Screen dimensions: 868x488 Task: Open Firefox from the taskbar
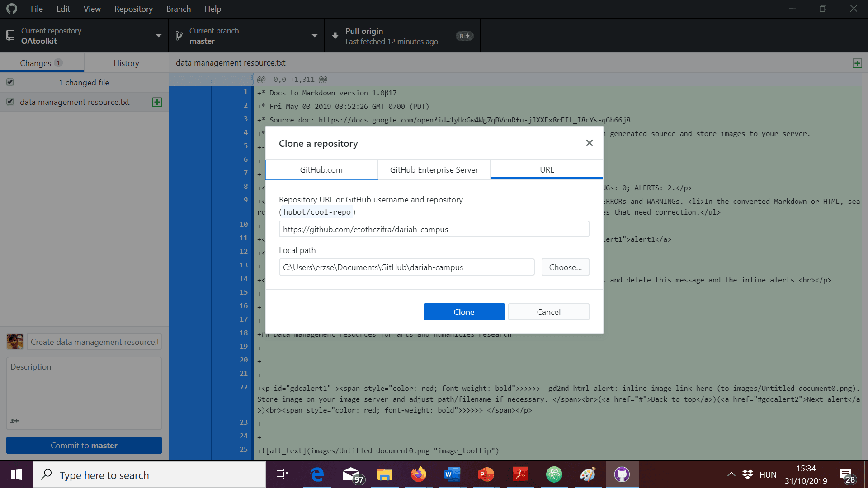[x=418, y=474]
